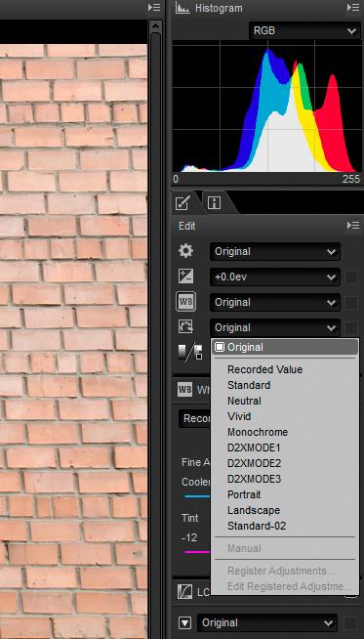
Task: Open the white balance Original dropdown
Action: point(275,302)
